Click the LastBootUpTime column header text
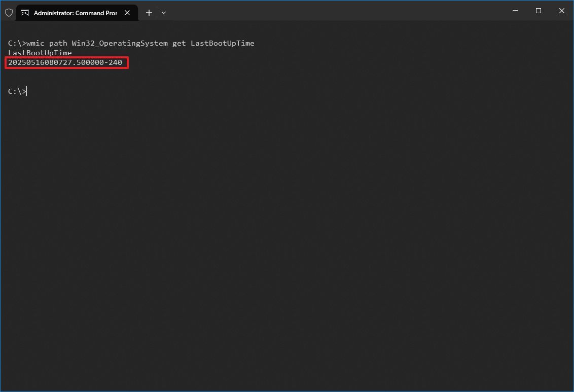 point(40,53)
